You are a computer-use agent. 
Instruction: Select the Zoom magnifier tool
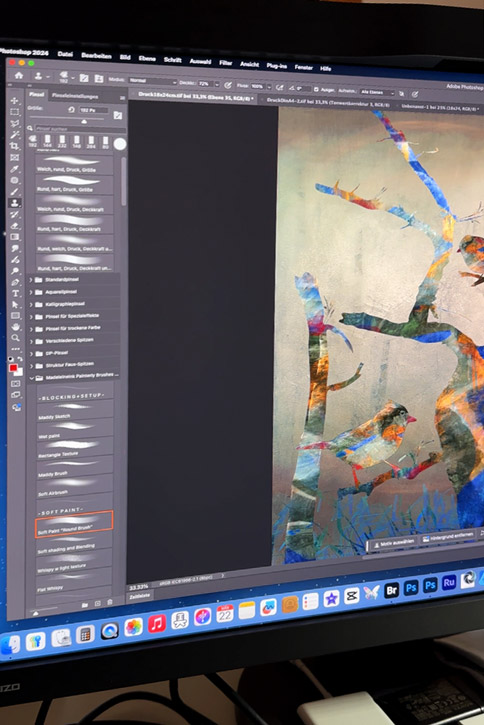click(15, 338)
